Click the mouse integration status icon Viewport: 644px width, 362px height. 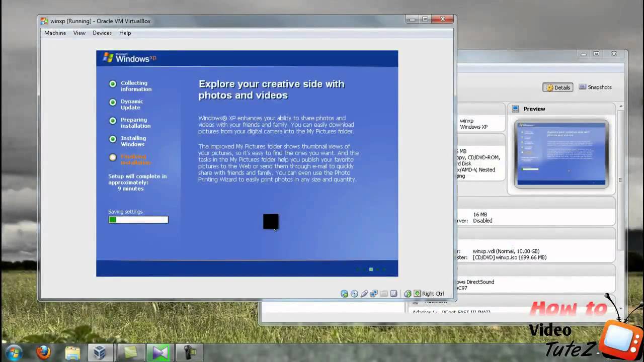[x=408, y=294]
